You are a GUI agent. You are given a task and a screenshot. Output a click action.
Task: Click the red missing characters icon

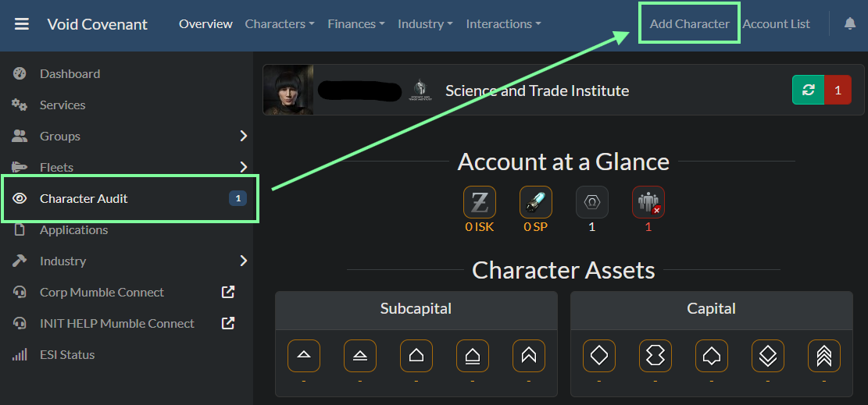coord(648,203)
